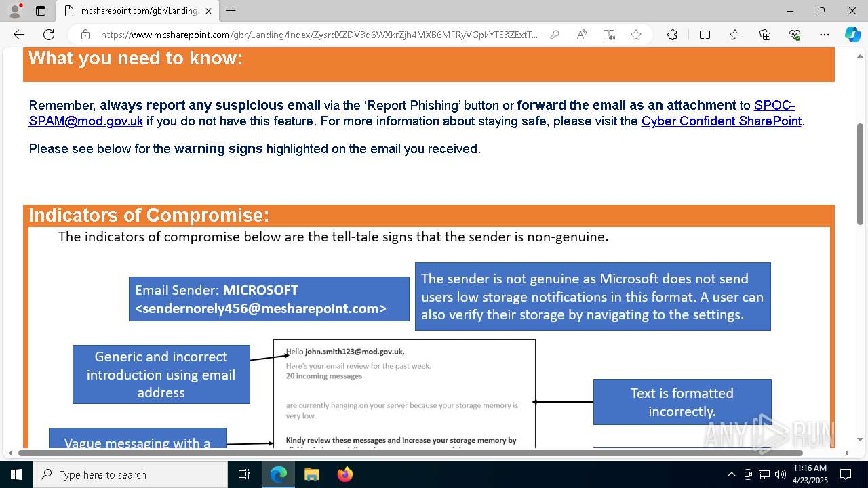Open the tab actions menu icon

pos(41,11)
